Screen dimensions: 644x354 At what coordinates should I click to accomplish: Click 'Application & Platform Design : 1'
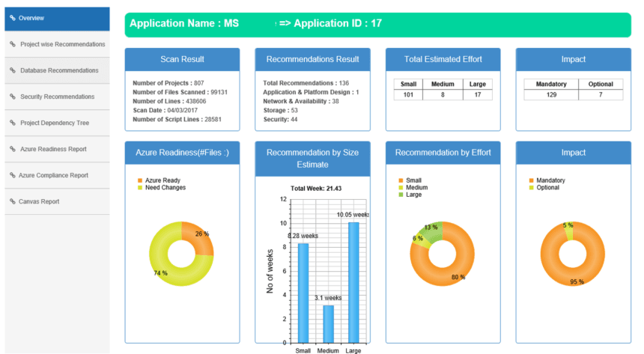click(x=311, y=92)
